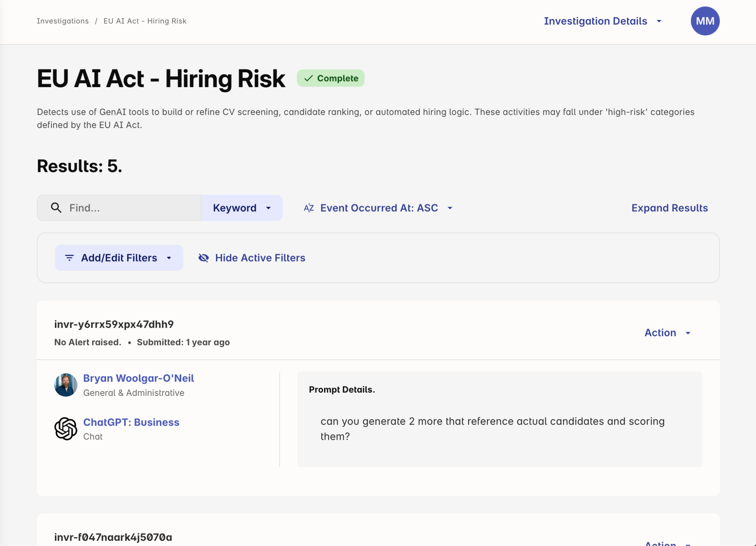Open the Keyword search type dropdown
Screen dimensions: 756x546
[242, 208]
